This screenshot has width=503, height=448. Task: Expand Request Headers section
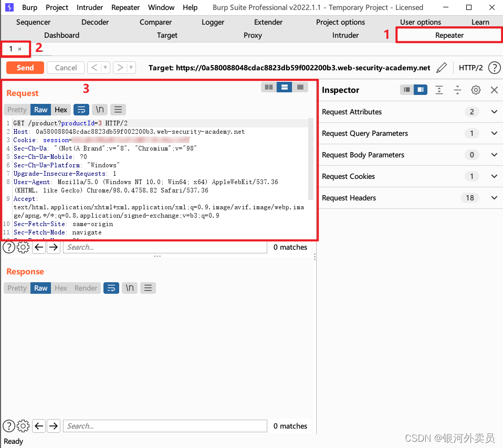[494, 198]
